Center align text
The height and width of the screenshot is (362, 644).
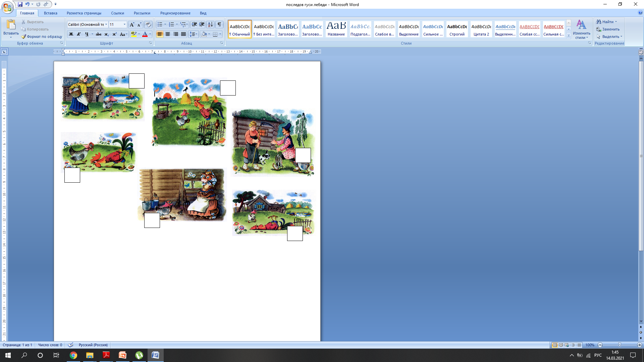click(x=168, y=34)
